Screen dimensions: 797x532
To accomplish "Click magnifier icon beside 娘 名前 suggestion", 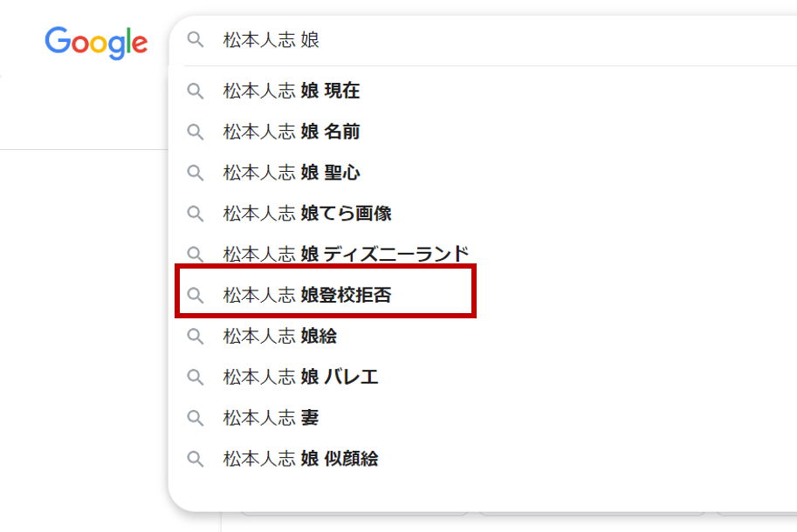I will click(x=196, y=132).
